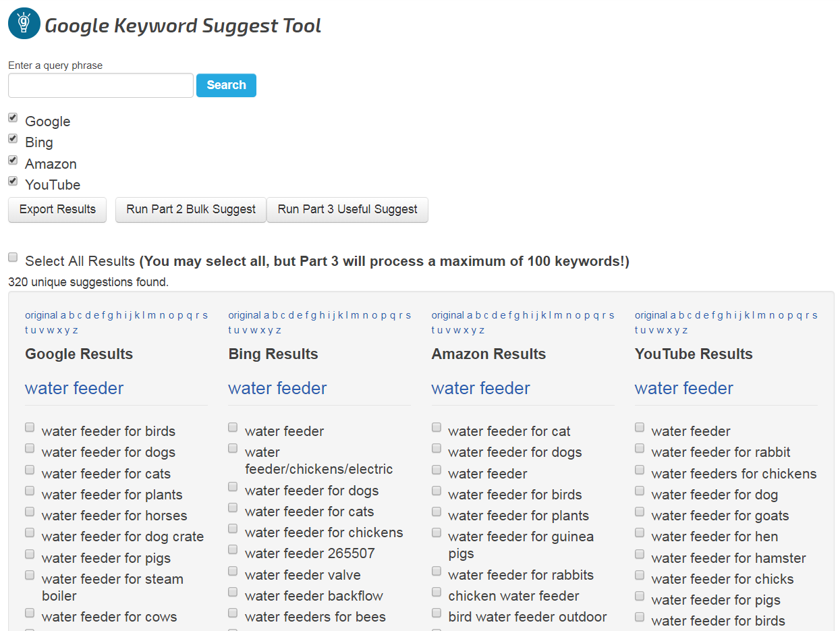840x631 pixels.
Task: Check Bing's 'water feeder valve' result
Action: (233, 572)
